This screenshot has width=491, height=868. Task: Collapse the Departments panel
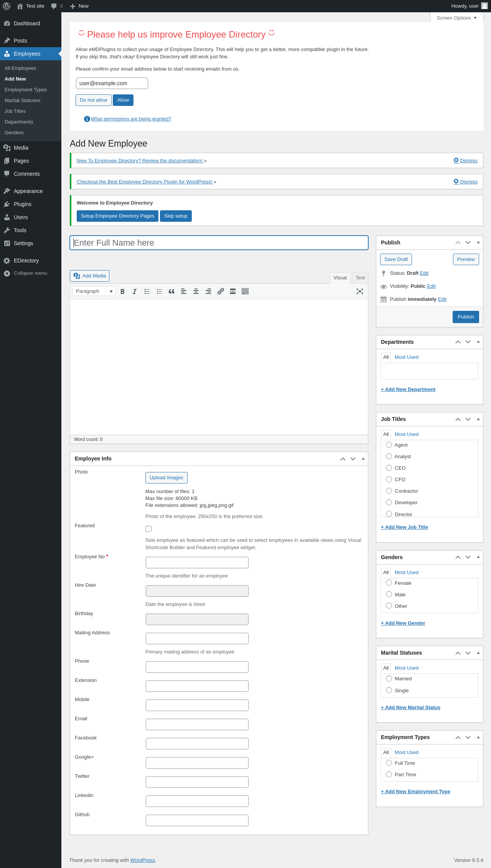coord(478,342)
